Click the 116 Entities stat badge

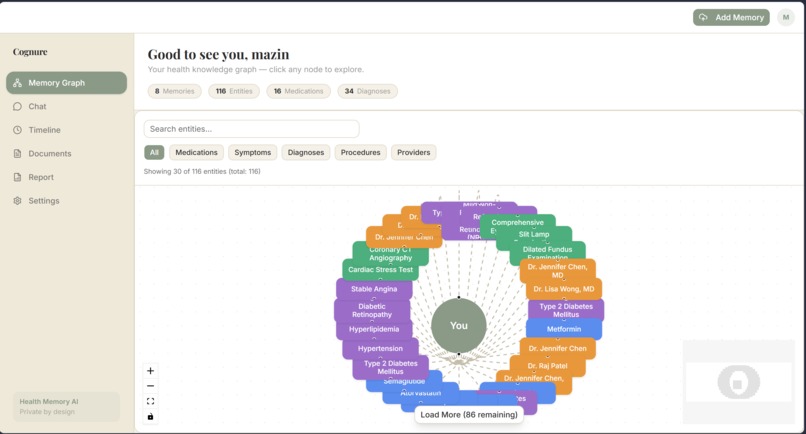point(234,91)
